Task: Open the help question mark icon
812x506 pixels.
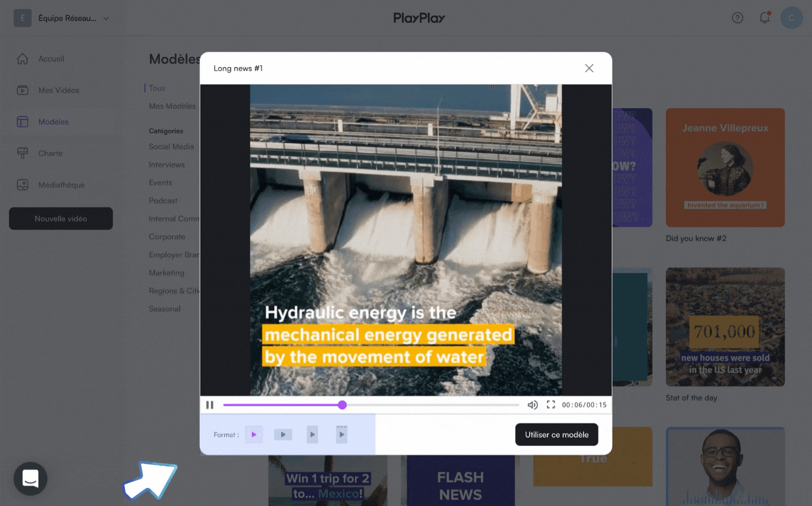Action: (738, 18)
